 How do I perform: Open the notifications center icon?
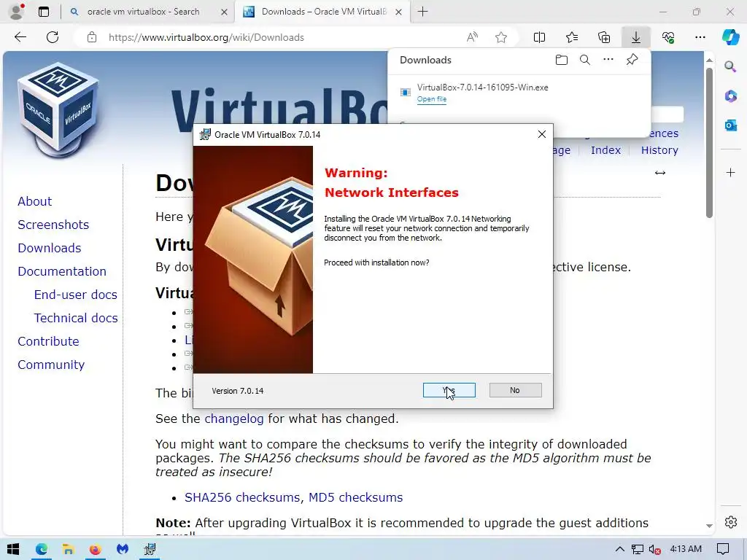click(723, 549)
